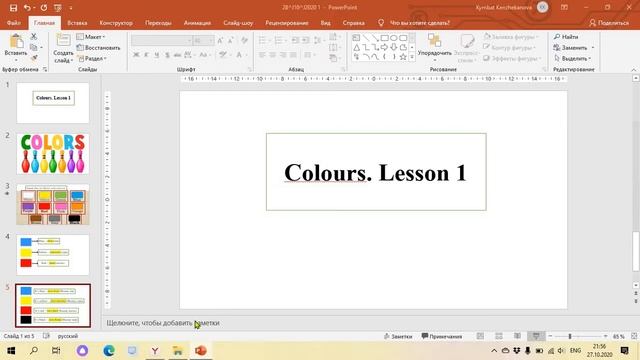Open Microsoft Edge on taskbar
The image size is (640, 360).
point(109,351)
